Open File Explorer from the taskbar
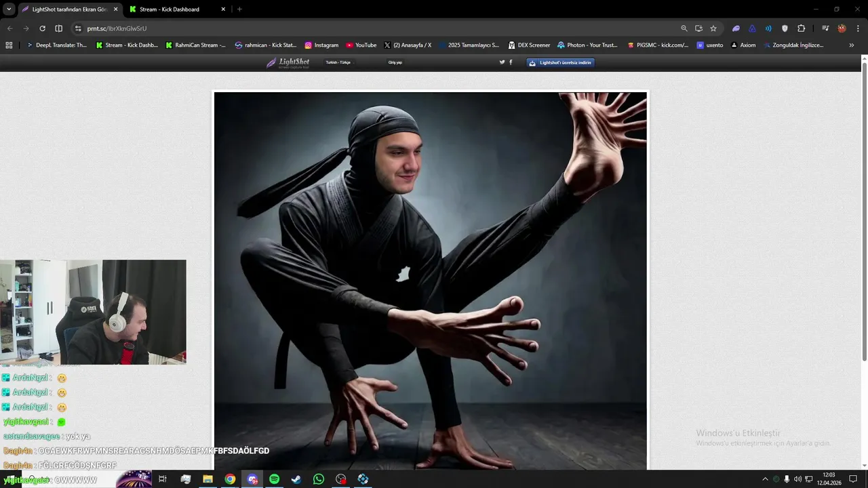868x488 pixels. [208, 479]
